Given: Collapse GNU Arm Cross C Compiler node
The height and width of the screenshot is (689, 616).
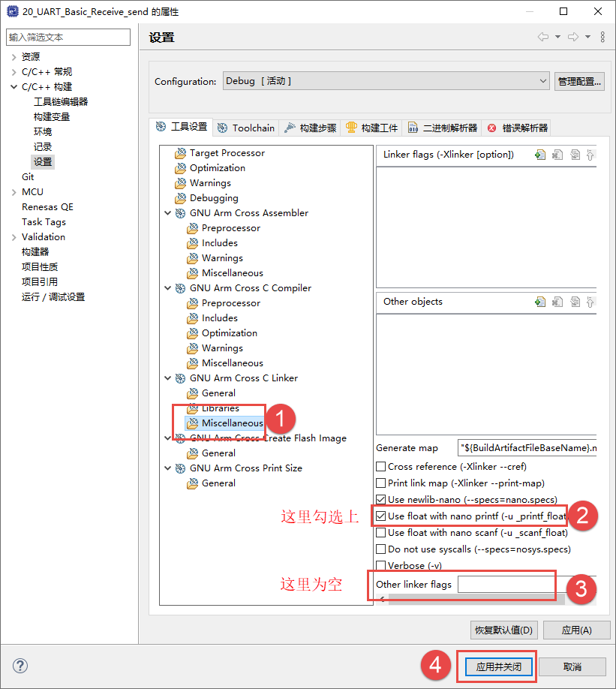Looking at the screenshot, I should coord(167,288).
